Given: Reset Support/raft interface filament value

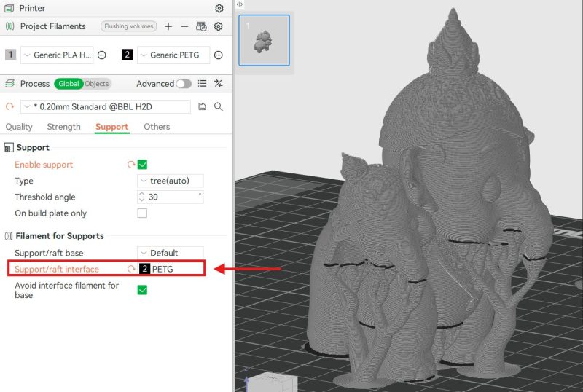Looking at the screenshot, I should (131, 269).
